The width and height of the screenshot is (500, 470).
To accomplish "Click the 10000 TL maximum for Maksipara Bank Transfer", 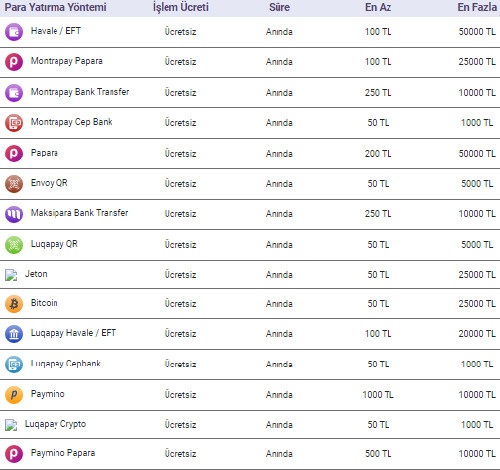I will tap(477, 214).
